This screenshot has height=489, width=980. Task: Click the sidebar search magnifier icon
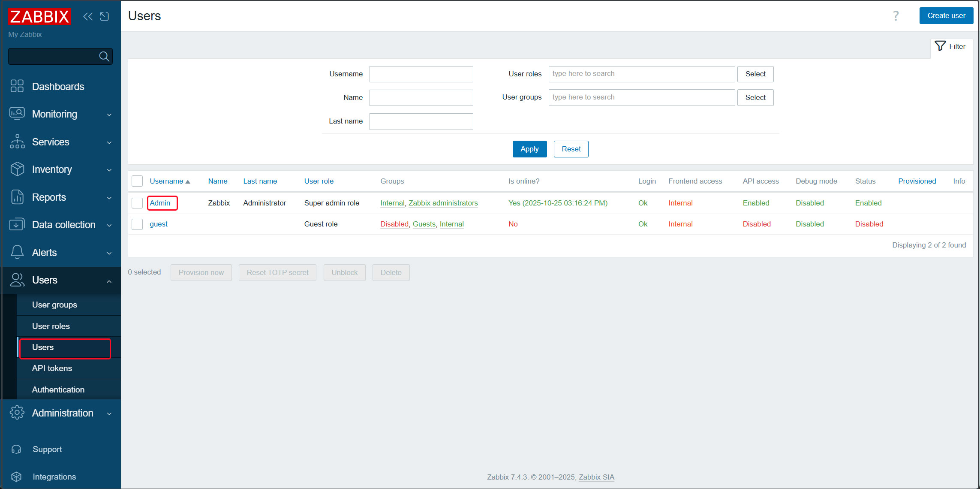pos(104,56)
